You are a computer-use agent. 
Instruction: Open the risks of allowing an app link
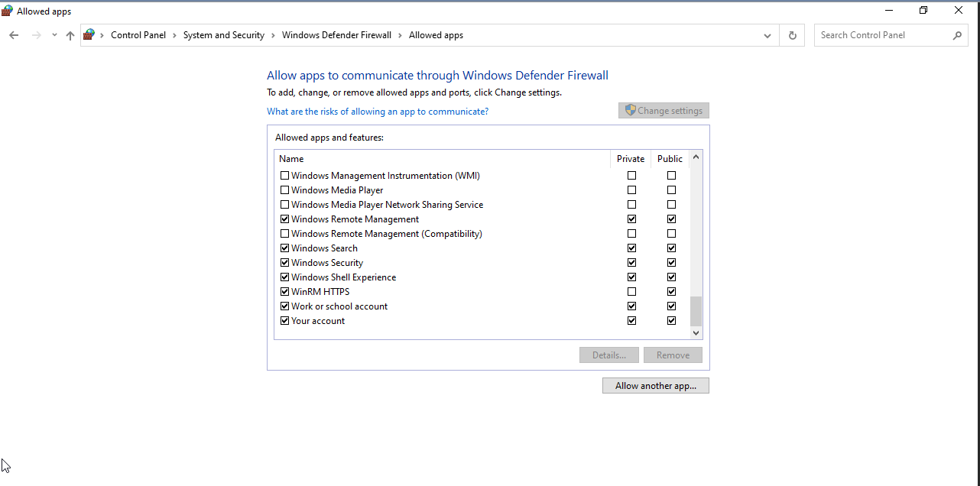tap(378, 112)
